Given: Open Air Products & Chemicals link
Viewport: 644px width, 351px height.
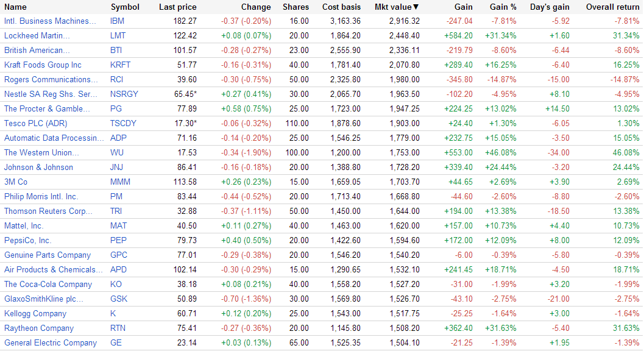Looking at the screenshot, I should click(53, 269).
